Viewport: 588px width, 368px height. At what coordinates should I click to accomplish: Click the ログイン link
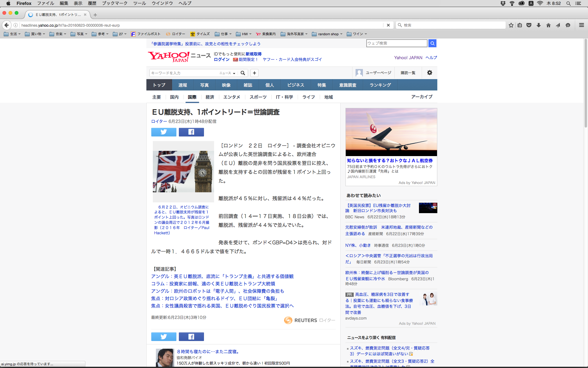coord(221,59)
